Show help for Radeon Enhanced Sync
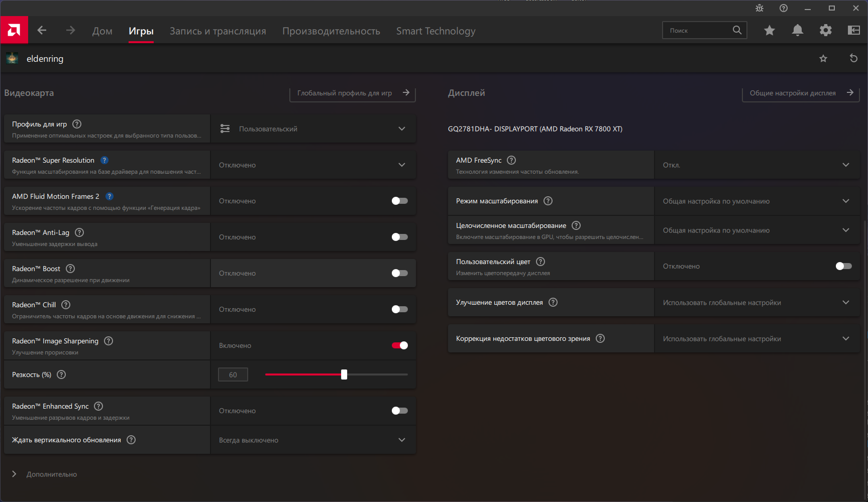The height and width of the screenshot is (502, 868). click(x=98, y=406)
